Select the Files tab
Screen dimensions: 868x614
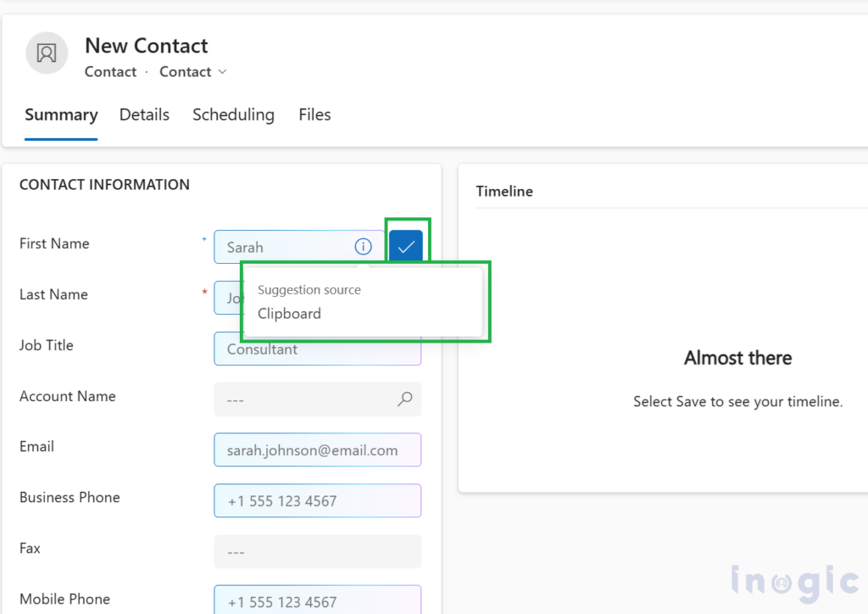click(x=314, y=114)
